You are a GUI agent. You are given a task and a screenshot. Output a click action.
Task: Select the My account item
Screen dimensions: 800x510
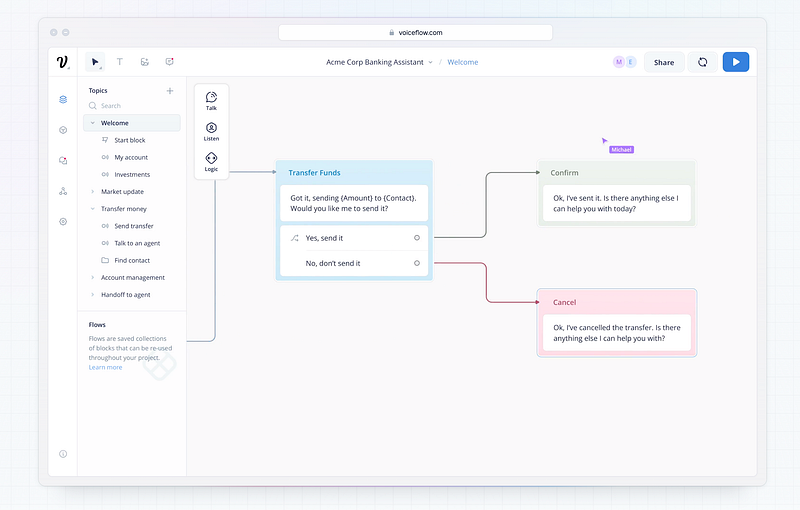pyautogui.click(x=132, y=158)
